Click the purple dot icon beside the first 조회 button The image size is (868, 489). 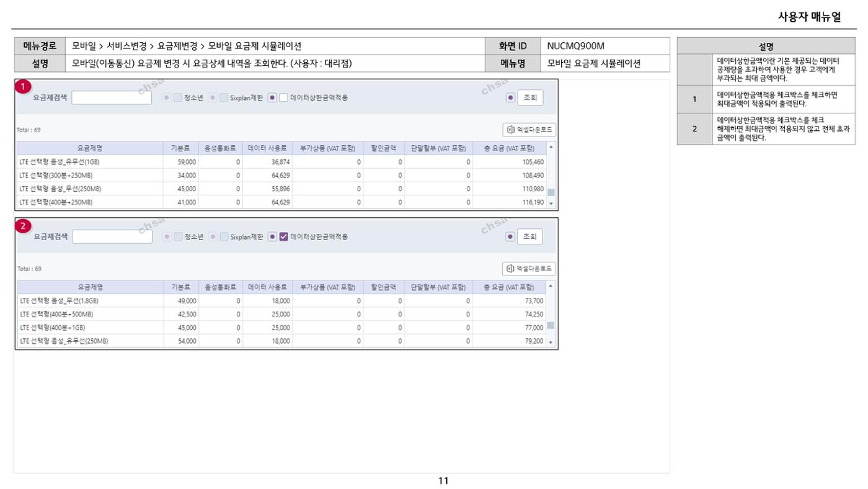coord(510,97)
